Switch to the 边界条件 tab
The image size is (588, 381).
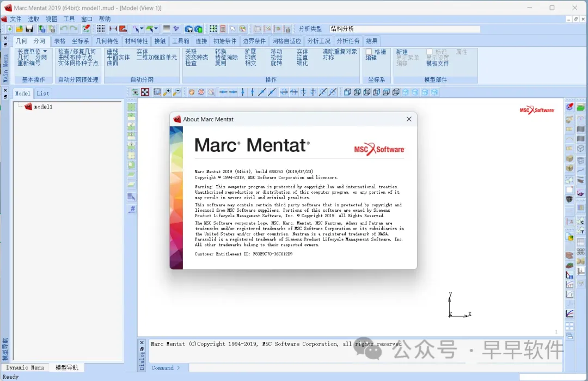[x=254, y=41]
